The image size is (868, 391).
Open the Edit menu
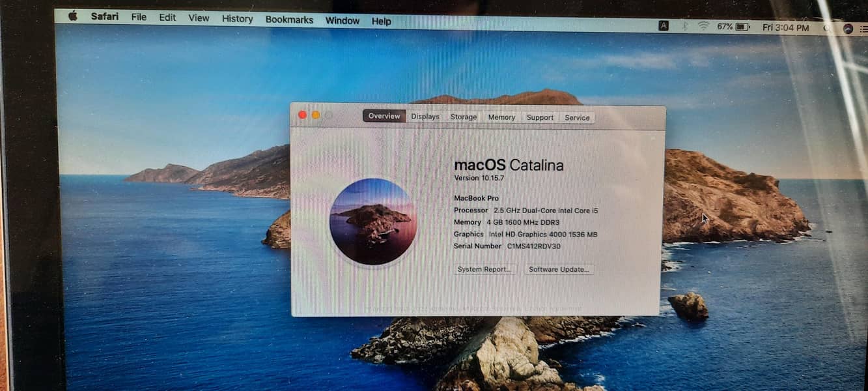point(167,18)
